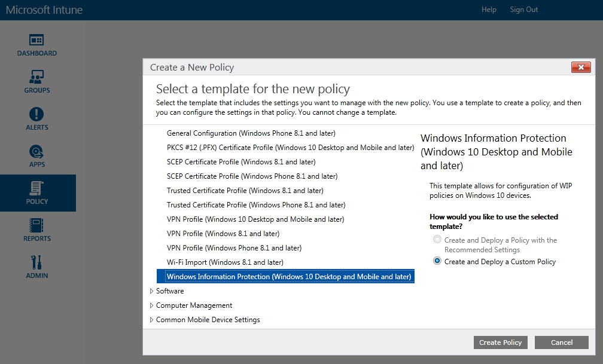Click the Help link in header
This screenshot has height=364, width=603.
point(489,10)
